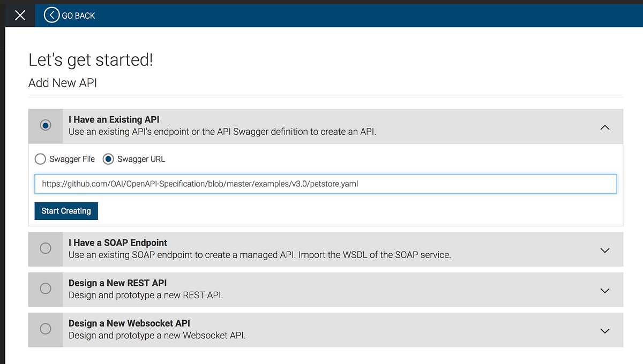This screenshot has width=643, height=364.
Task: Click the upward chevron icon on Existing API
Action: click(604, 127)
